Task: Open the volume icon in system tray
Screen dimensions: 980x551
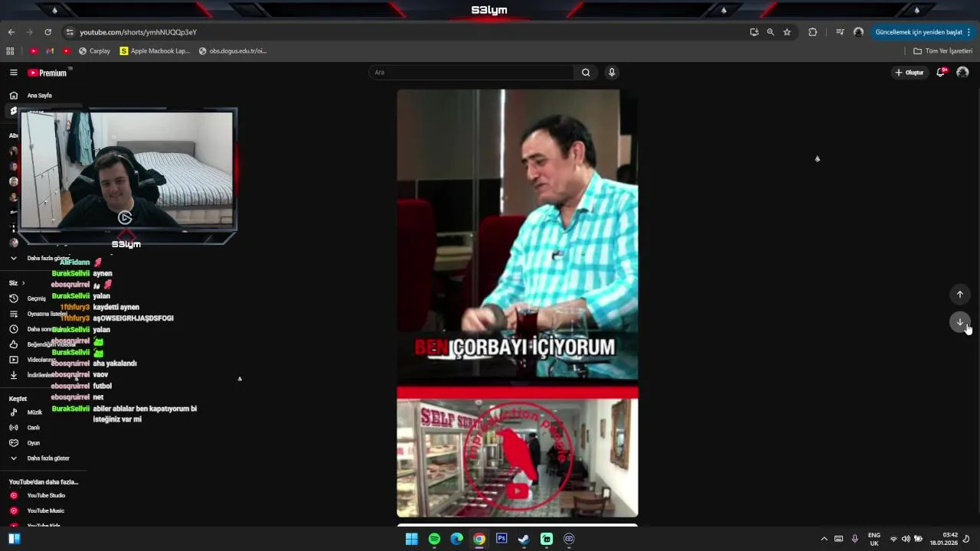Action: (906, 539)
